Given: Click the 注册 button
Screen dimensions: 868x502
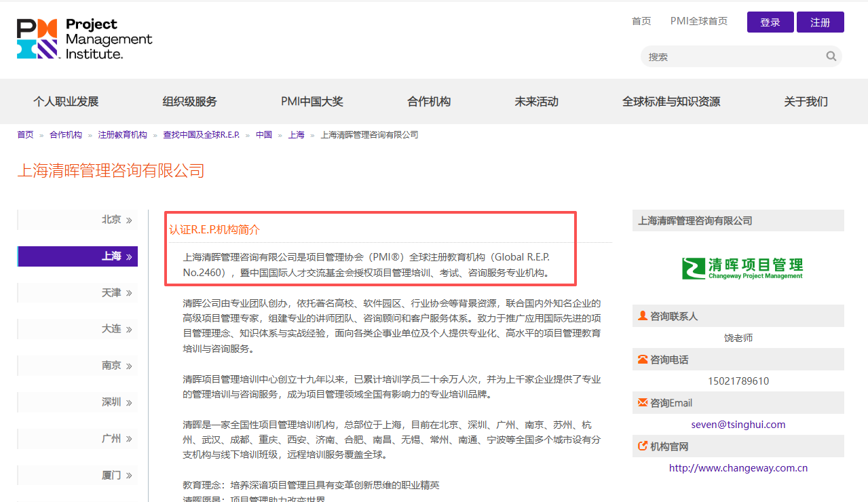Looking at the screenshot, I should pos(820,22).
